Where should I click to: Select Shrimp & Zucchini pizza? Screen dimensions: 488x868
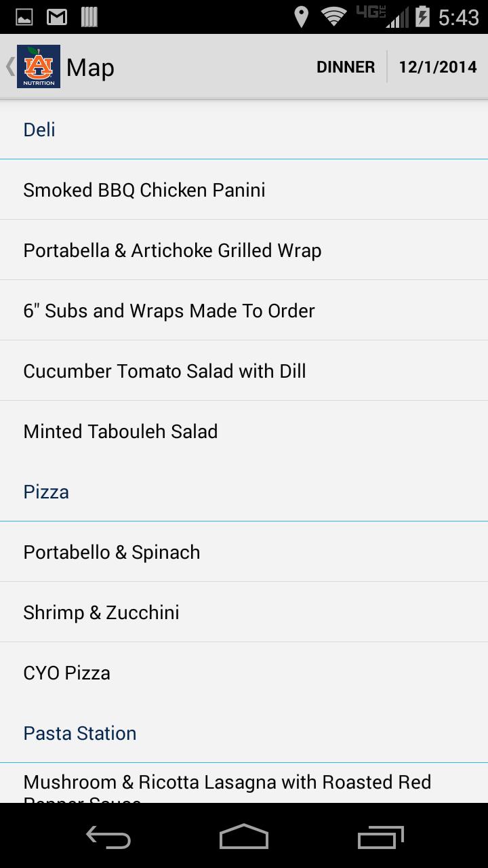point(102,612)
